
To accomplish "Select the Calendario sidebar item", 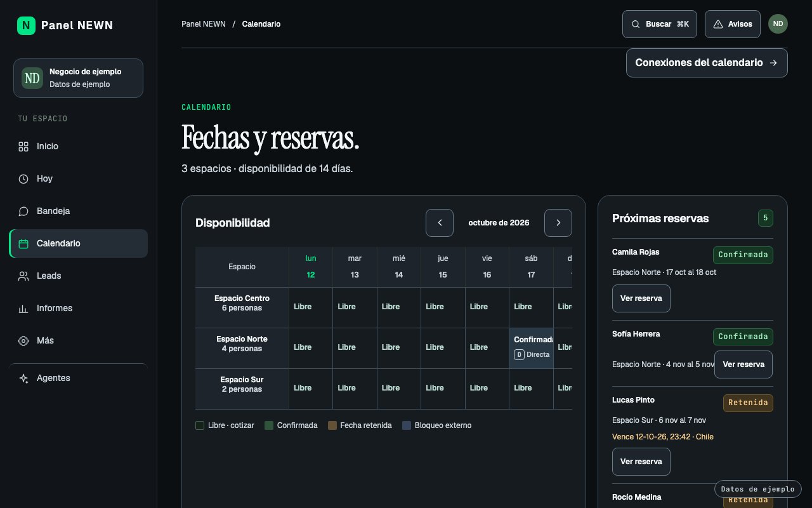I will tap(79, 243).
